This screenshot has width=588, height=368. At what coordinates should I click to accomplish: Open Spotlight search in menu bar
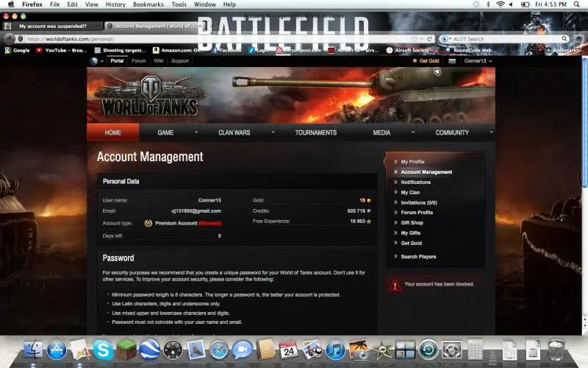click(576, 4)
